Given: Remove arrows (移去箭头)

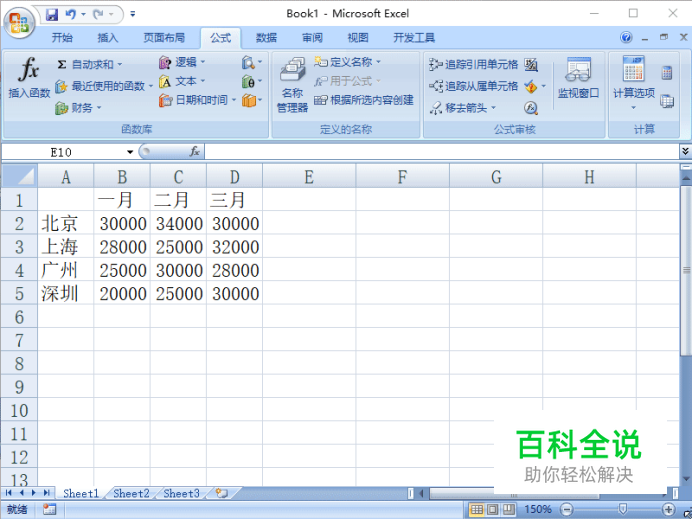Looking at the screenshot, I should [x=463, y=108].
